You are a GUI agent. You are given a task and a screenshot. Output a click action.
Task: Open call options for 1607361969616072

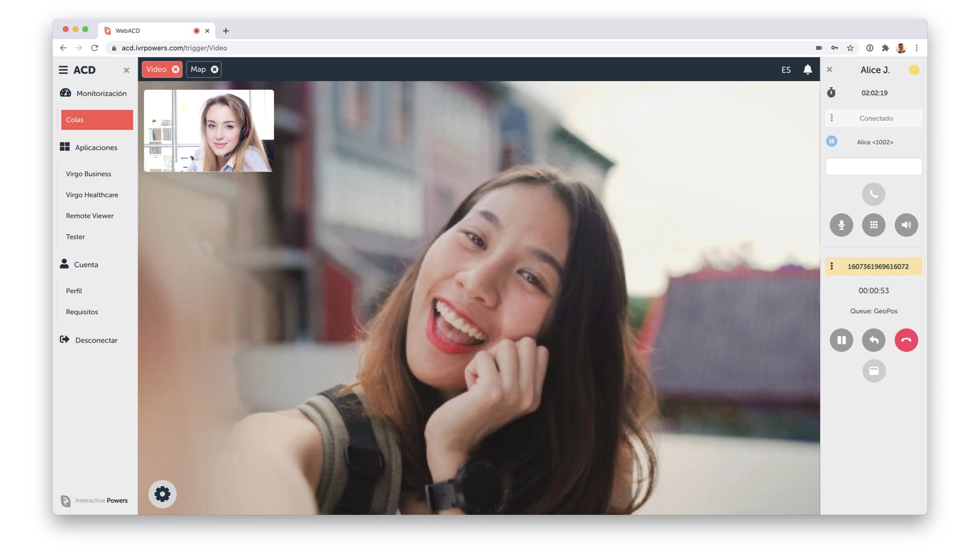tap(832, 266)
